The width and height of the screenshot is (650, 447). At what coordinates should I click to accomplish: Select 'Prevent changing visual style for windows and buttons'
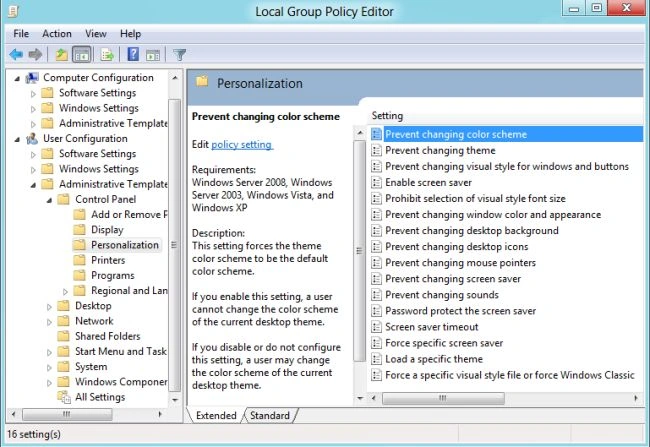(507, 166)
